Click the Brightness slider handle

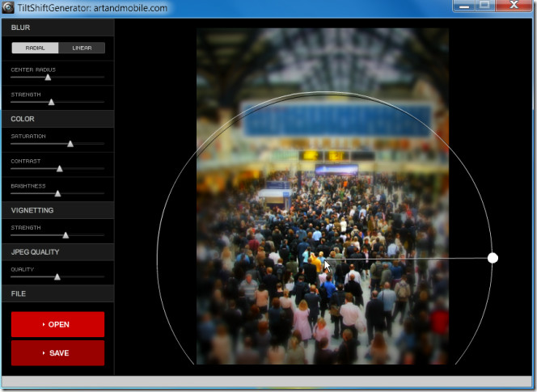pos(58,194)
